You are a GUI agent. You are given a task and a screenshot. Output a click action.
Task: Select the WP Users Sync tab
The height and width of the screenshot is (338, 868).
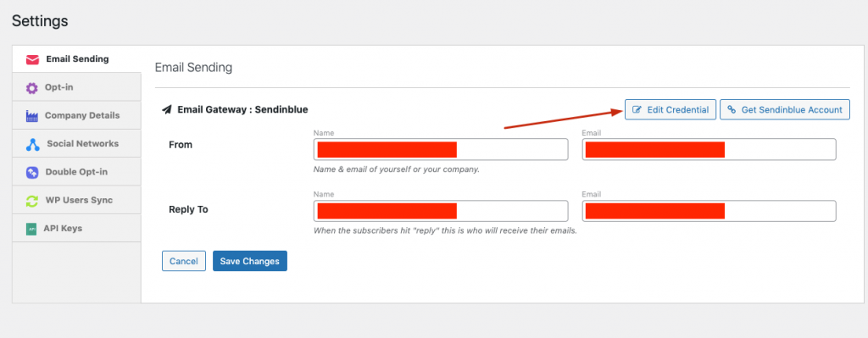pyautogui.click(x=76, y=200)
